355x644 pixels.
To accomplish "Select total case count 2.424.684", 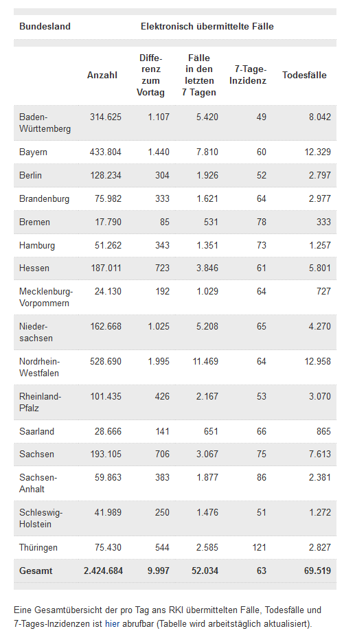I will tap(103, 571).
